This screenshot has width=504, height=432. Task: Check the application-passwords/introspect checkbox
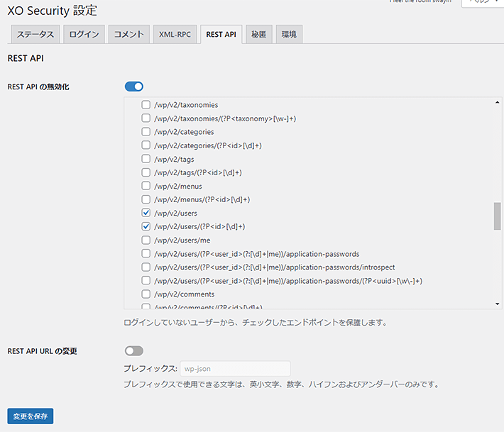[146, 267]
